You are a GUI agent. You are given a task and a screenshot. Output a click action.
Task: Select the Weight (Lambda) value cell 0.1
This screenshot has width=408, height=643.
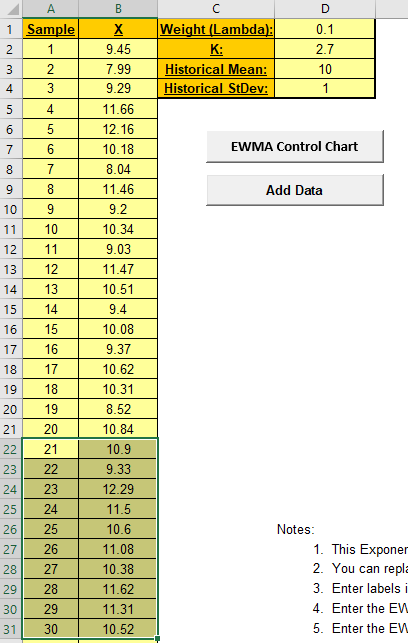(325, 29)
